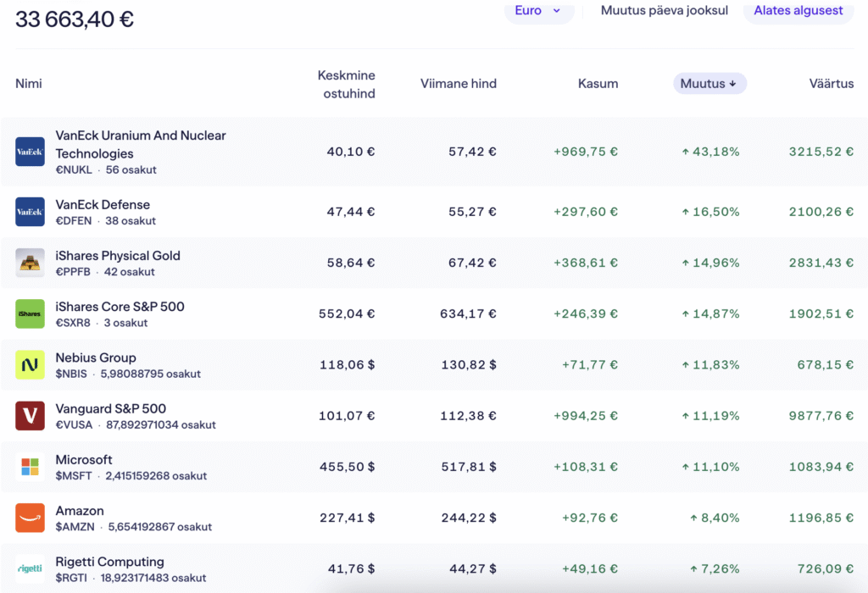Click the Keskmine ostuhind column header

pyautogui.click(x=346, y=84)
